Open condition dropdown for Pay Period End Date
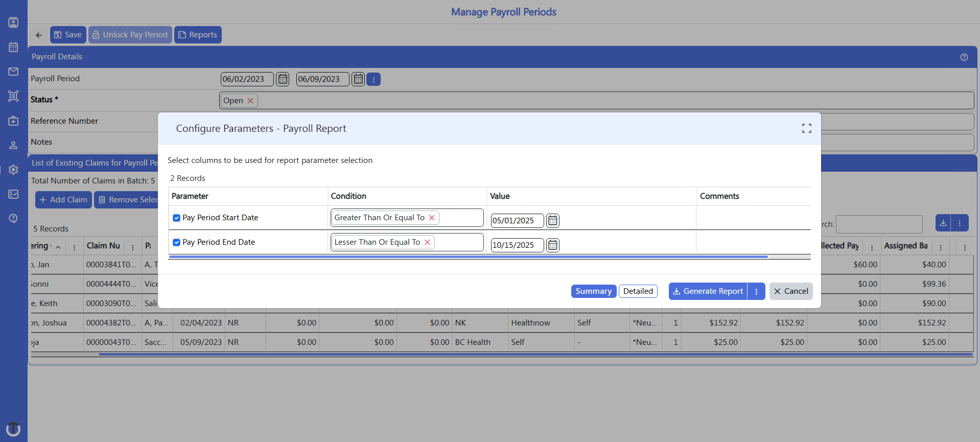The image size is (980, 442). (407, 242)
